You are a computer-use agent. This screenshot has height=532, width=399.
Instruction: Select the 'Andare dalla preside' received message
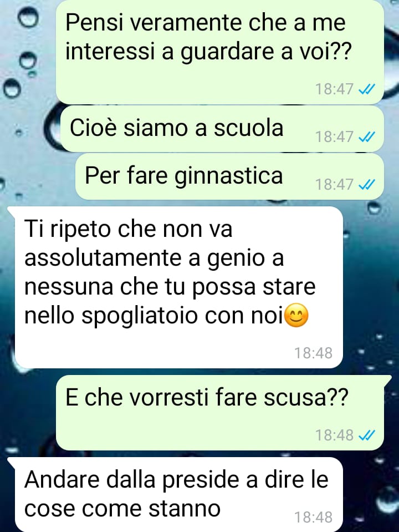178,495
